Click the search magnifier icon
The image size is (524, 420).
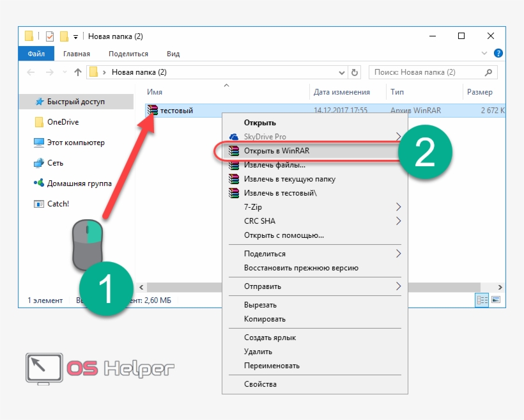[x=489, y=72]
